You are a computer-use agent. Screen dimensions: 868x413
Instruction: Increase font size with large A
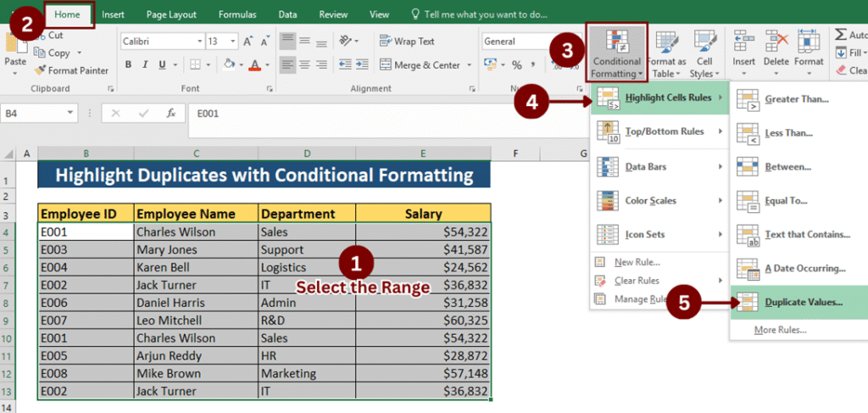tap(248, 42)
